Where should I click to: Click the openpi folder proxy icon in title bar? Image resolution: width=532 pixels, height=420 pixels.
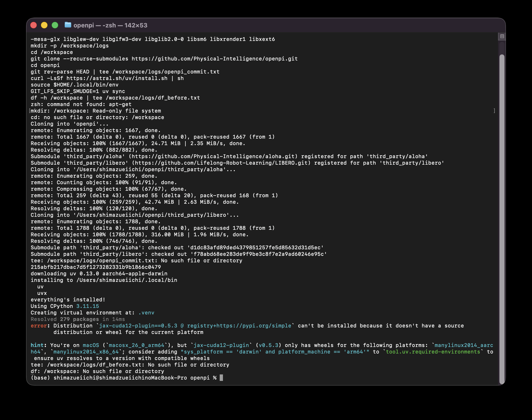point(68,25)
